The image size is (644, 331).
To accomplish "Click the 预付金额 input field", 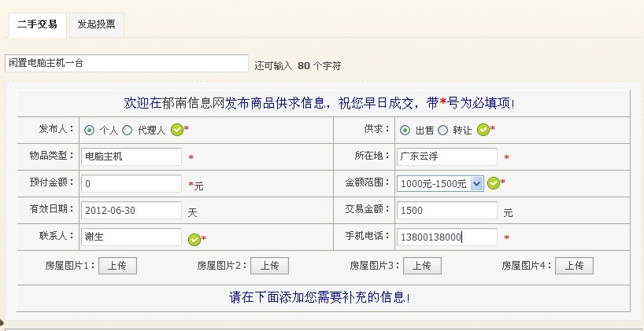I will [x=131, y=184].
